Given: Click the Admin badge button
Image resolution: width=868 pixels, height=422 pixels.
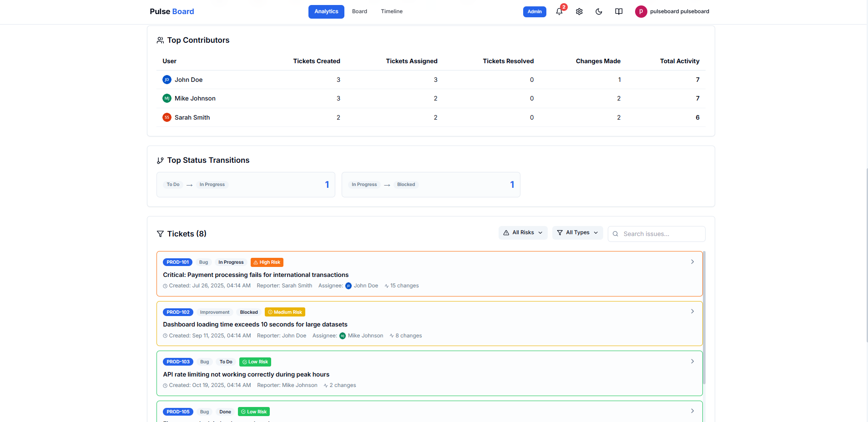Looking at the screenshot, I should [535, 11].
